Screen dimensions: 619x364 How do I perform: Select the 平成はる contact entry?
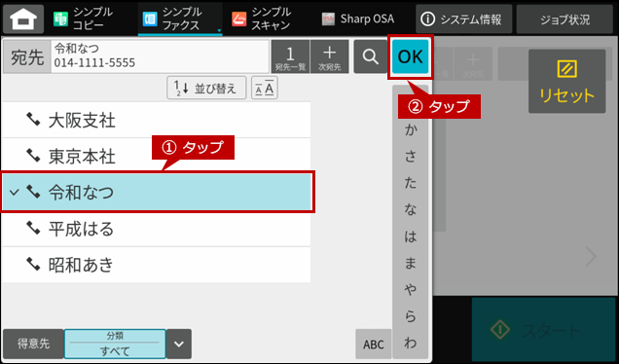point(157,229)
